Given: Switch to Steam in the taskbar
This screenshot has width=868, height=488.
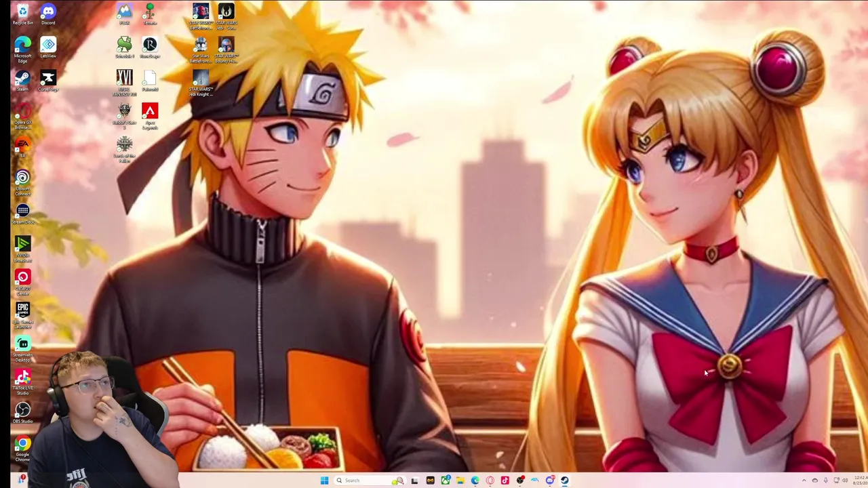Looking at the screenshot, I should pos(564,481).
